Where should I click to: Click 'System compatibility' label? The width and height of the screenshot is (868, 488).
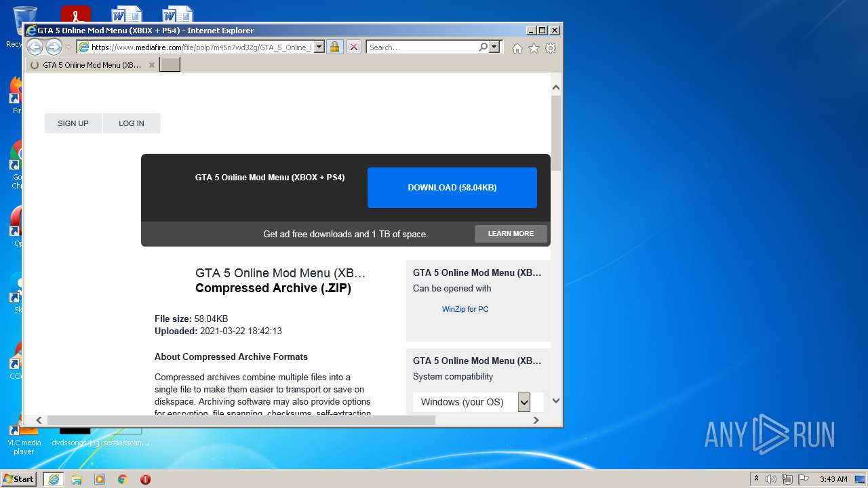pos(453,376)
